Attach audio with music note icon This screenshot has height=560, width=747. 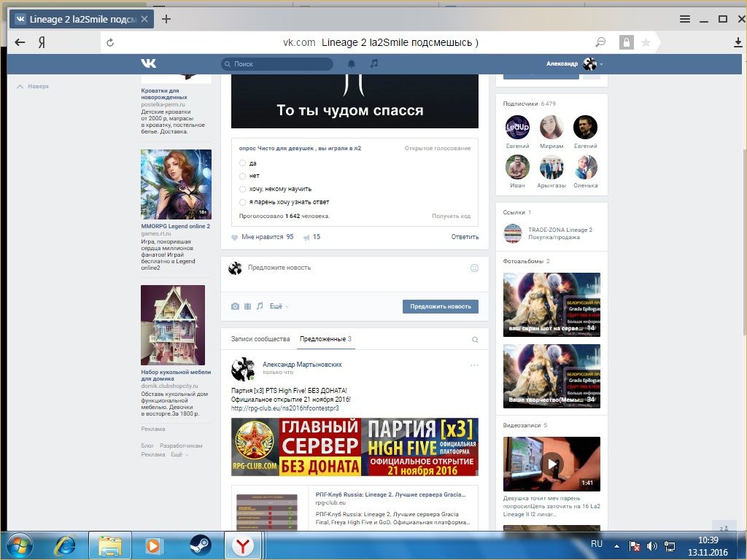(x=260, y=306)
